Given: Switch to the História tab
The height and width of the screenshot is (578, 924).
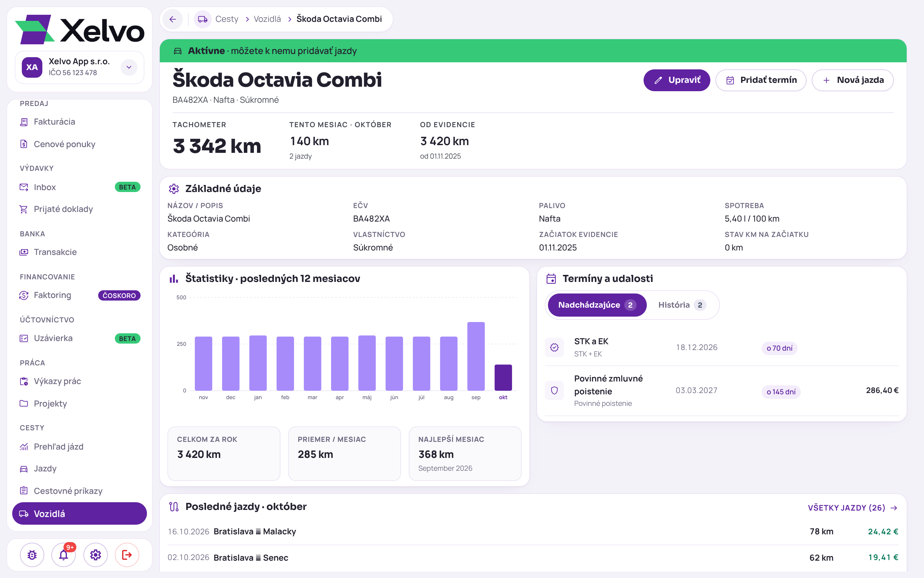Looking at the screenshot, I should tap(682, 305).
